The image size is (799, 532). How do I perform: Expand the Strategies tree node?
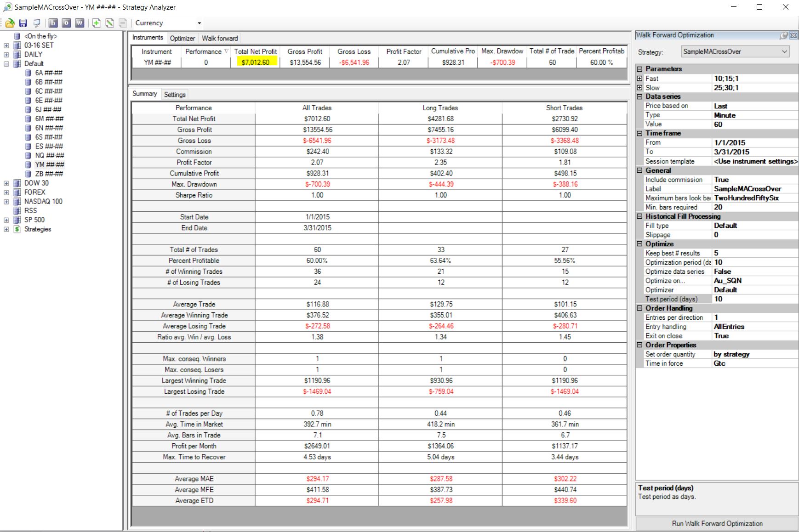(6, 229)
